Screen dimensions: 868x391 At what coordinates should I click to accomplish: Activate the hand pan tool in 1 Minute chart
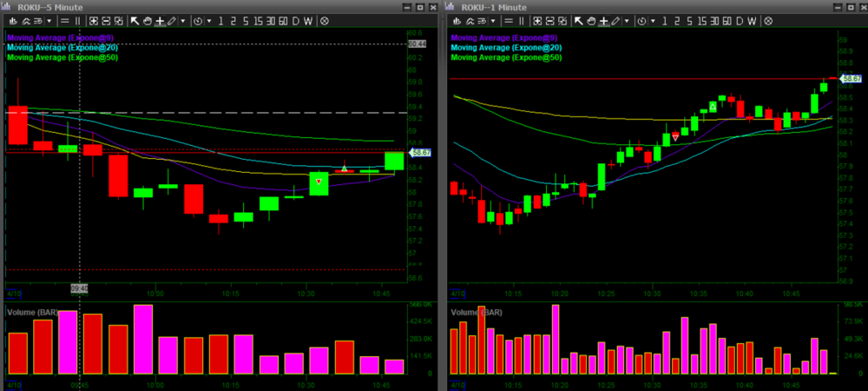(x=591, y=21)
